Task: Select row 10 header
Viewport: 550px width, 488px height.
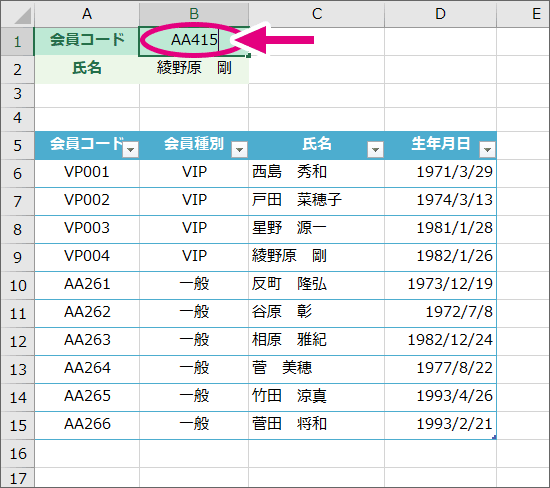Action: 18,286
